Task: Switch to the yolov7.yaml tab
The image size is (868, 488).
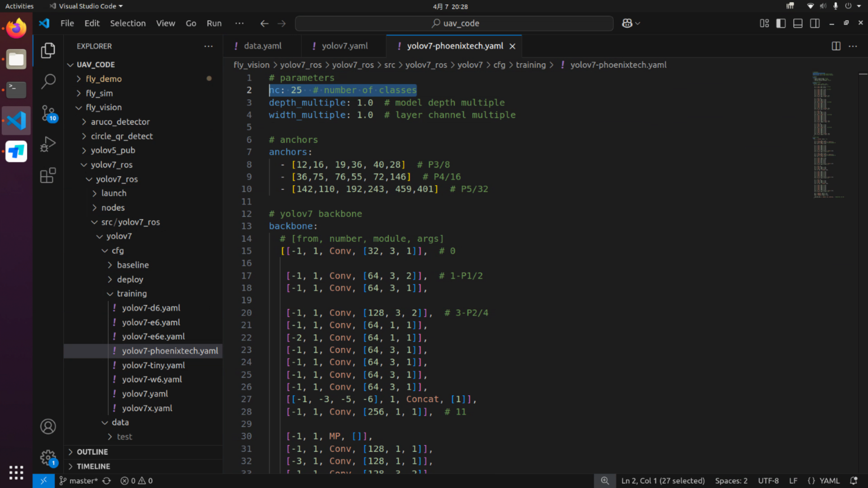Action: (344, 46)
